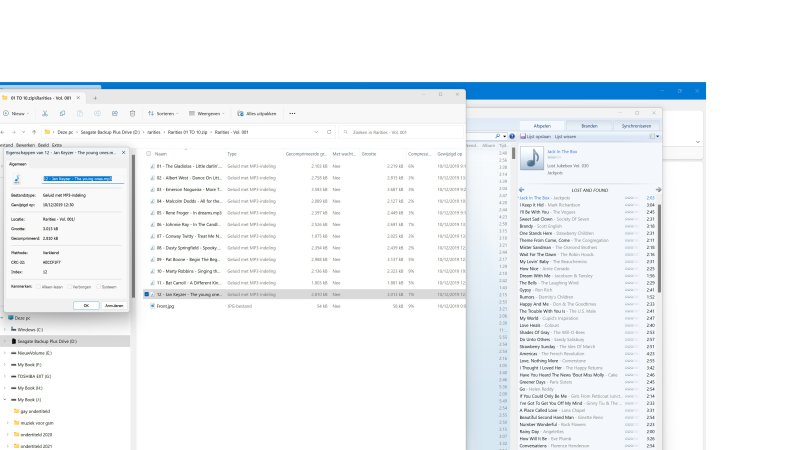Open the three-dots more options menu
The width and height of the screenshot is (800, 450).
[x=290, y=114]
